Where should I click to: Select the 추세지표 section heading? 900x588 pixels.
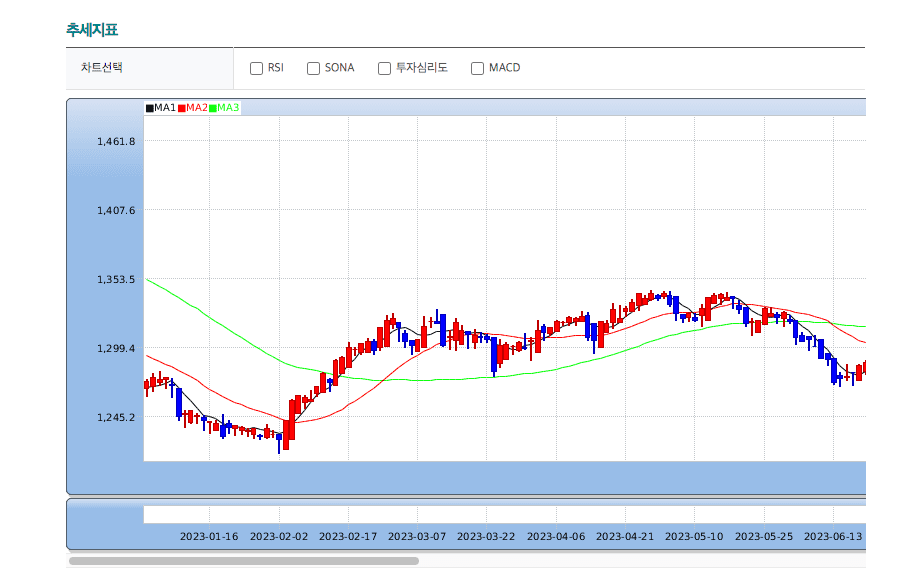coord(92,30)
